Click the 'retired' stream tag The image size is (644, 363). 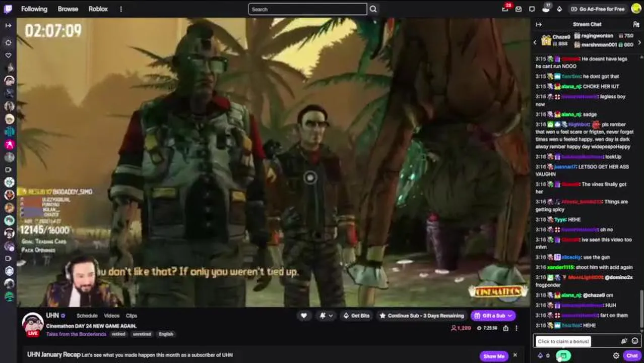point(118,334)
